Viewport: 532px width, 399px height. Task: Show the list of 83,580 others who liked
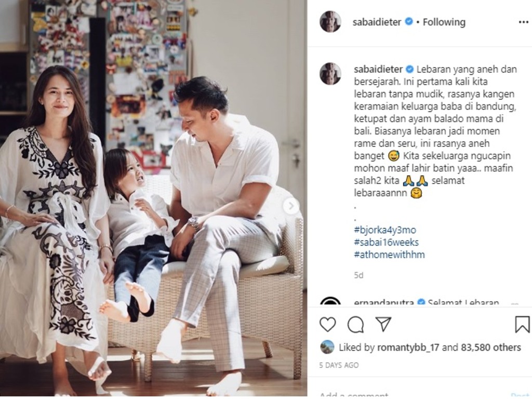coord(490,347)
